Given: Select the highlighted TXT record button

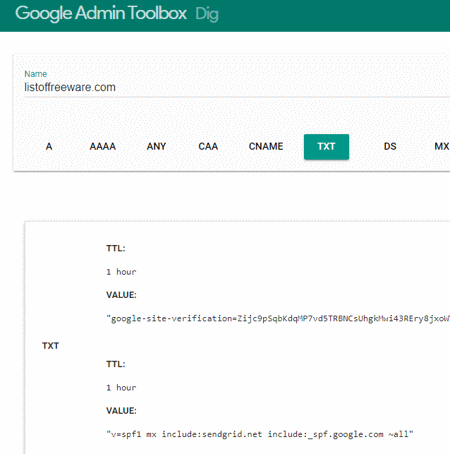Looking at the screenshot, I should [x=326, y=147].
